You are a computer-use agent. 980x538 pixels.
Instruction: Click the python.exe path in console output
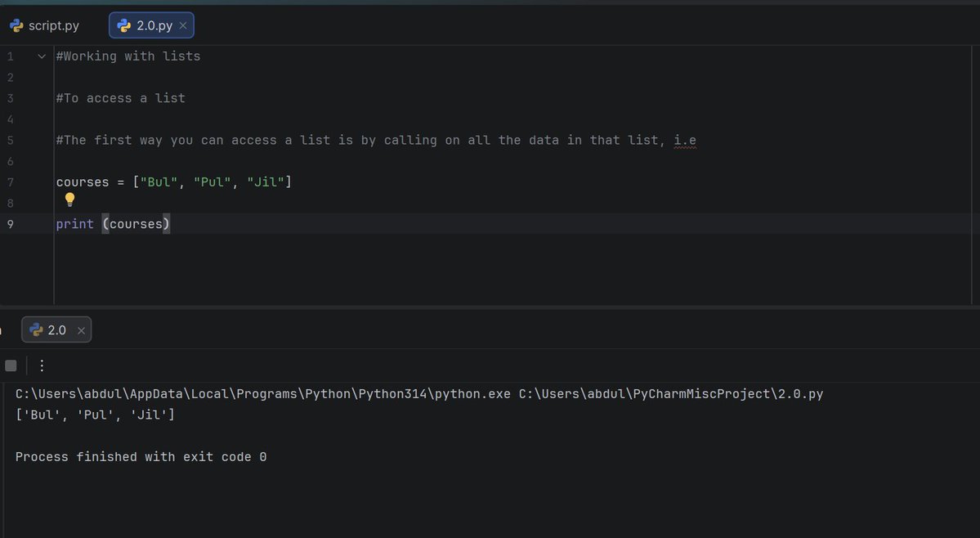point(263,394)
